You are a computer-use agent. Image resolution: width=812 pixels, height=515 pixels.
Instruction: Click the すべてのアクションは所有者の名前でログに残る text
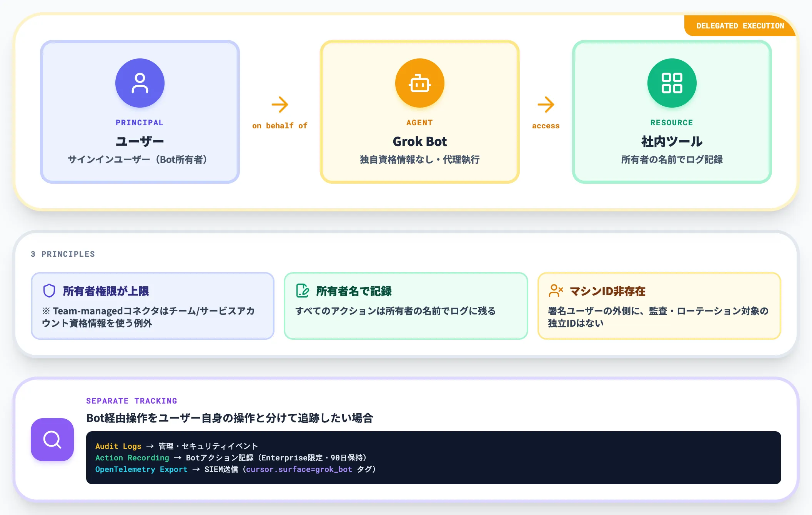(x=396, y=311)
